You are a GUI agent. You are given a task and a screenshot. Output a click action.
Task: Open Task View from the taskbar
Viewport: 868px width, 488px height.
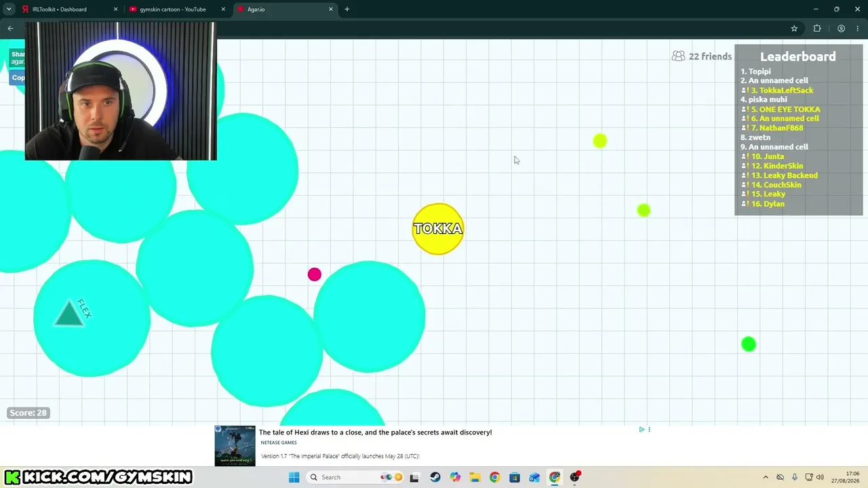pyautogui.click(x=414, y=477)
